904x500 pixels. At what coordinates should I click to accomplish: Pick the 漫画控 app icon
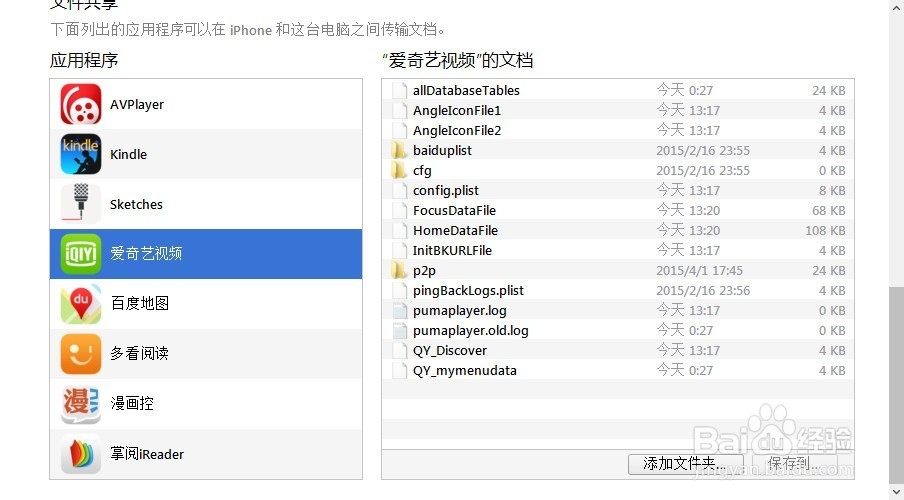81,404
